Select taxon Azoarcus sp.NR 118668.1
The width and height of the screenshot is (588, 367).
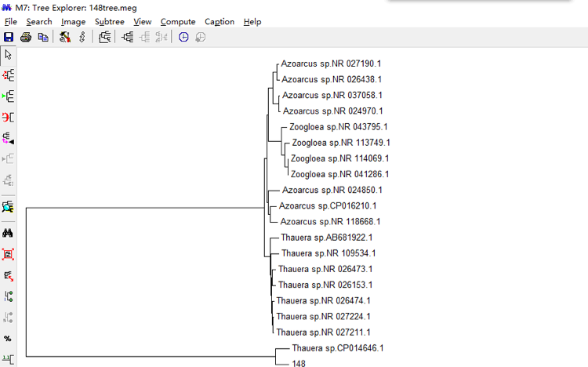(x=330, y=222)
